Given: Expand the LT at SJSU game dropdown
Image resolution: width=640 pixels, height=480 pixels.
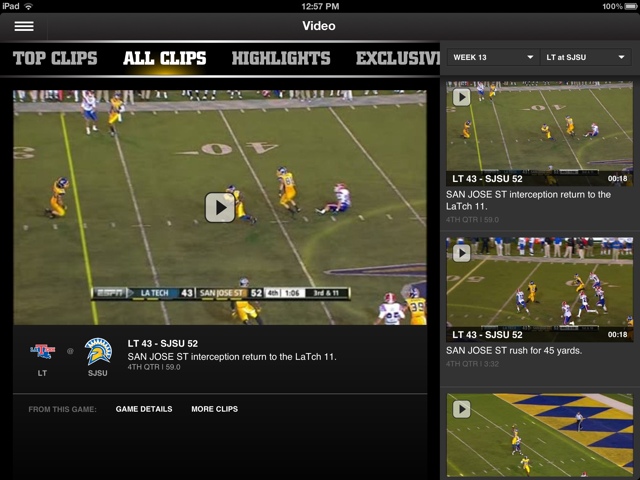Looking at the screenshot, I should [586, 58].
